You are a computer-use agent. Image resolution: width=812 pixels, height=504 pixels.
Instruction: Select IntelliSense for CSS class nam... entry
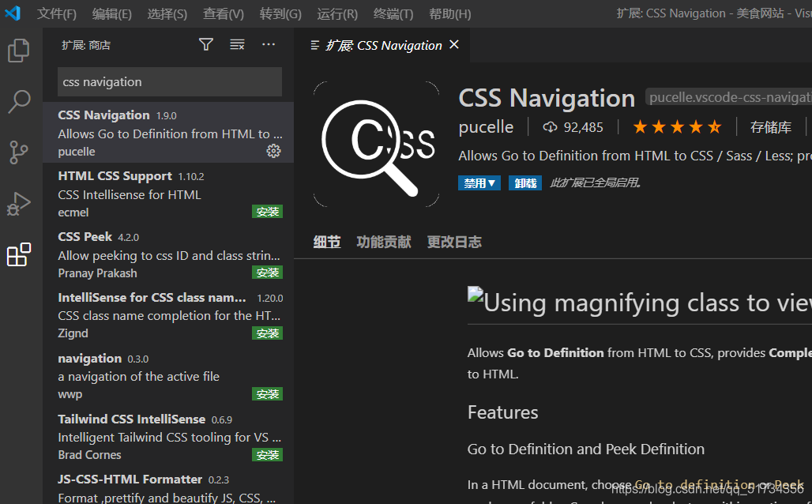[x=168, y=314]
